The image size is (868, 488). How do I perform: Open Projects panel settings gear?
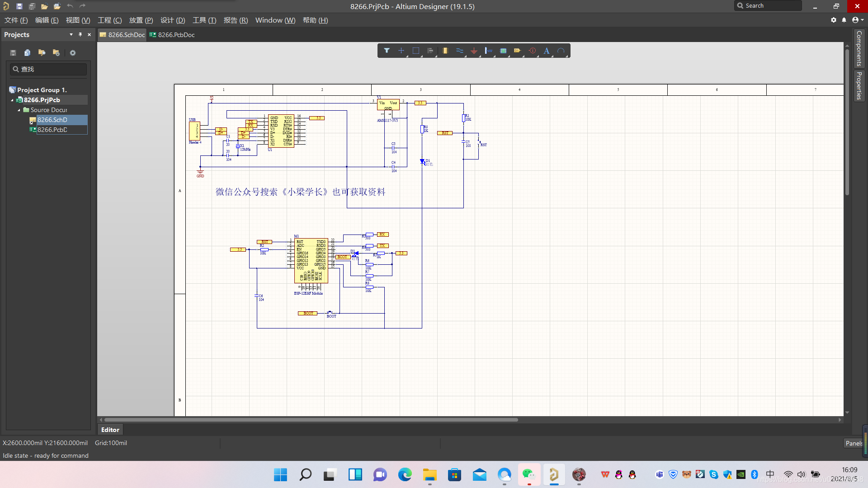[x=73, y=53]
